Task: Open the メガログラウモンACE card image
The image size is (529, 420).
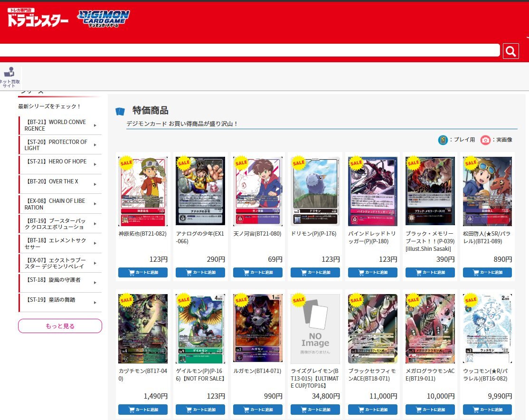Action: [430, 328]
